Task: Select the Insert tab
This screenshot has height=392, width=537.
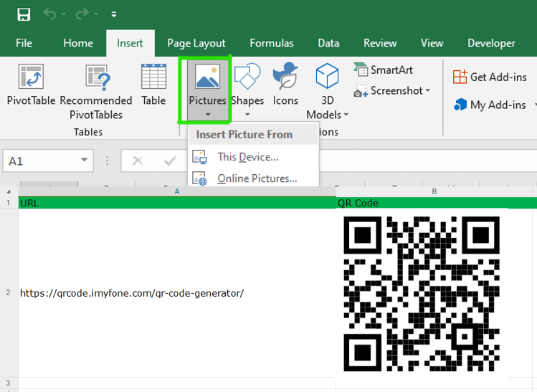Action: 130,43
